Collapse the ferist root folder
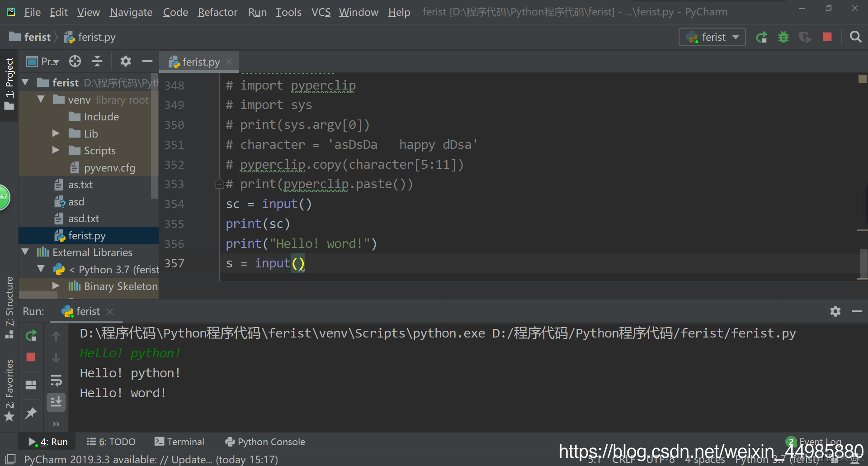Screen dimensions: 868x466 [25, 82]
